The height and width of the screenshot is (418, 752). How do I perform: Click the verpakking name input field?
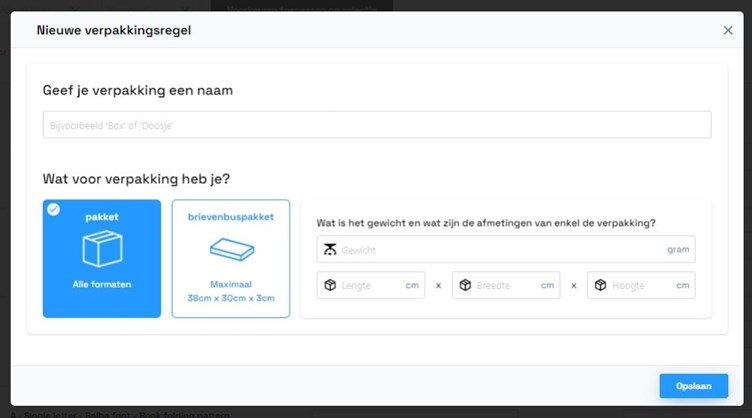pos(376,125)
